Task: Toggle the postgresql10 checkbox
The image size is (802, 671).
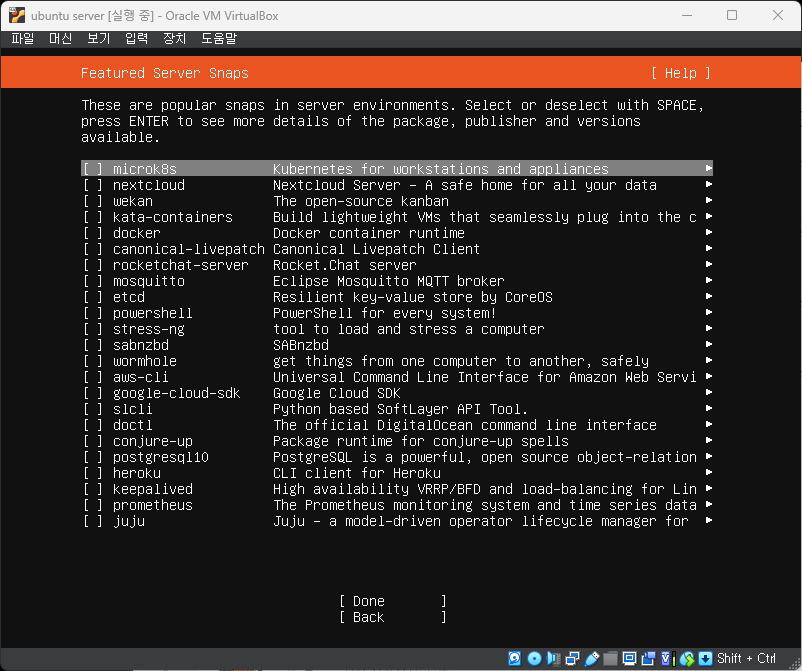Action: pyautogui.click(x=93, y=457)
